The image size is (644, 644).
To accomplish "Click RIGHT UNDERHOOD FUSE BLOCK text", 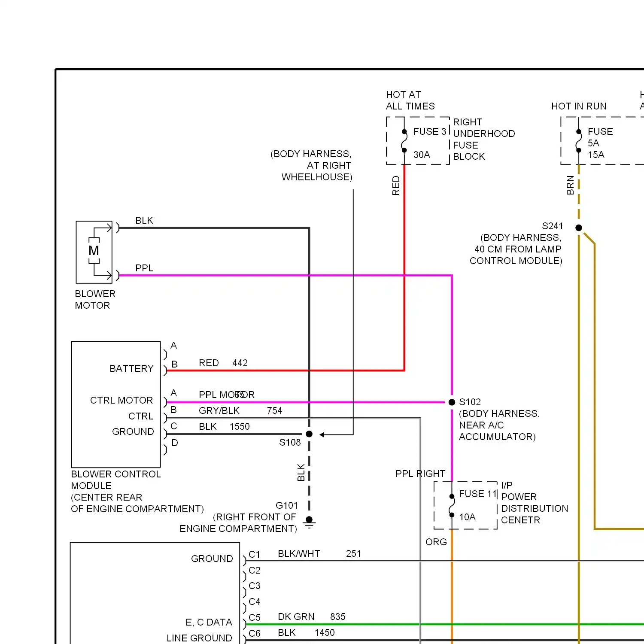I will [x=484, y=139].
